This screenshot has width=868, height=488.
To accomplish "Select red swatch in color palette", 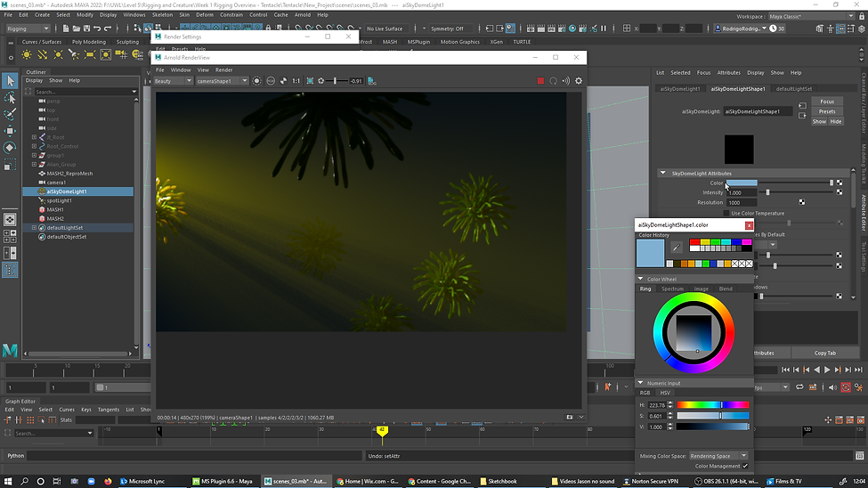I will pos(694,242).
